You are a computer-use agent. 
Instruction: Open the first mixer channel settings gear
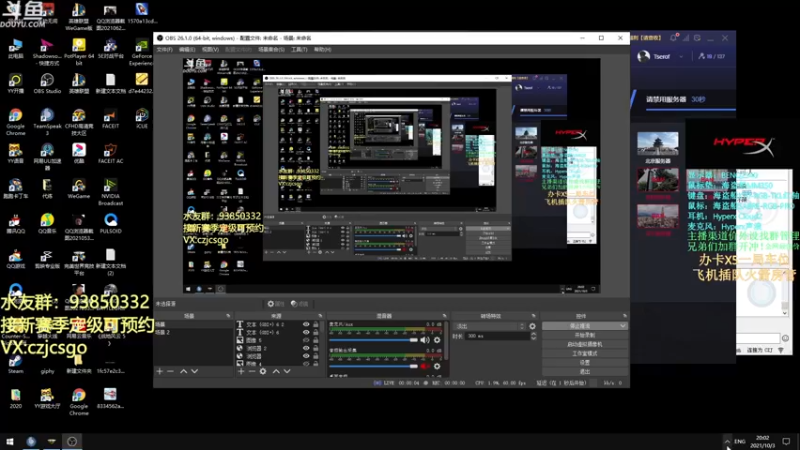click(x=437, y=340)
